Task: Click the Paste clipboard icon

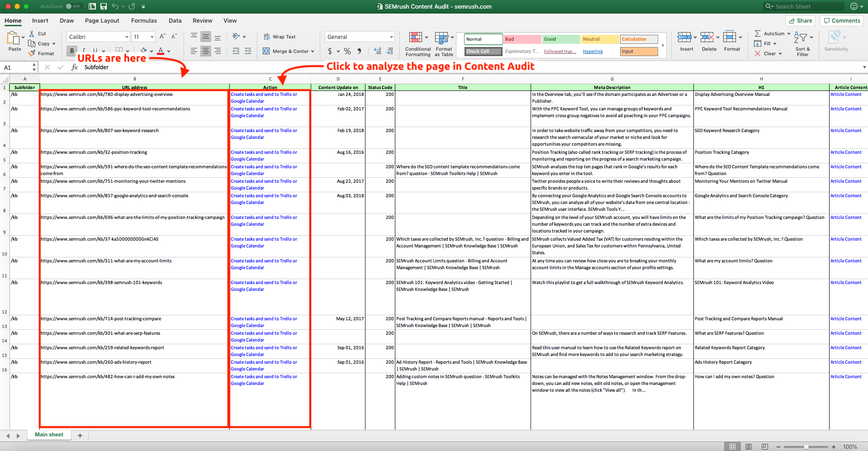Action: point(14,38)
